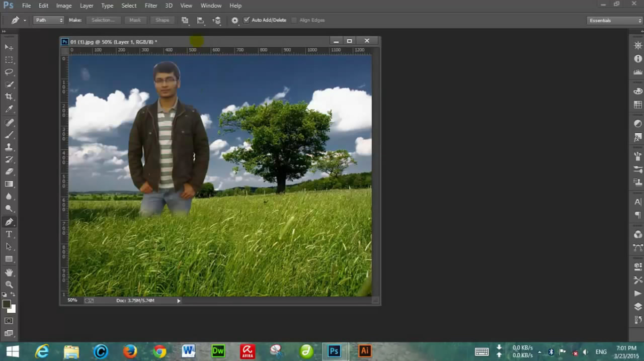Screen dimensions: 644x361
Task: Select the Eraser tool
Action: pos(9,171)
